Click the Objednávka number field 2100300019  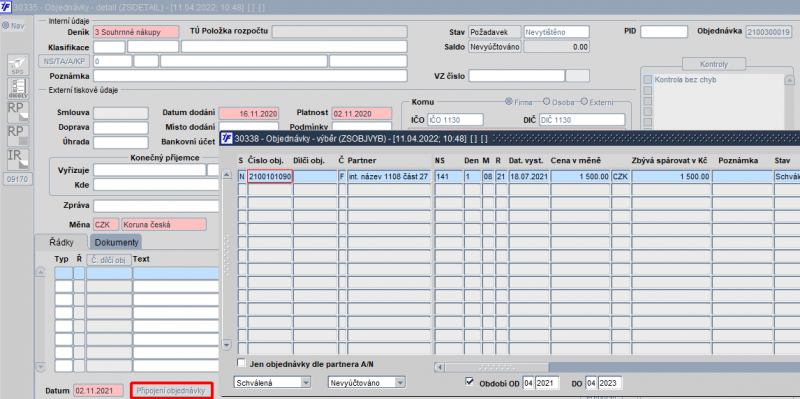click(769, 32)
